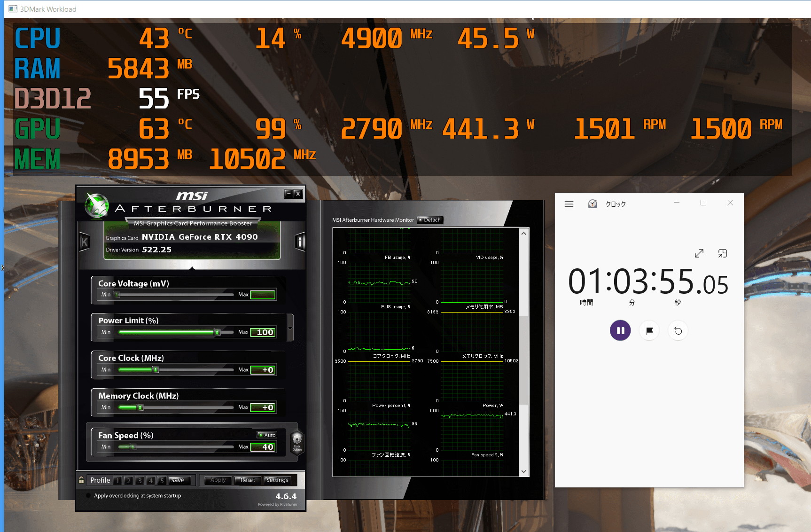Image resolution: width=811 pixels, height=532 pixels.
Task: Reset the stopwatch
Action: click(x=678, y=330)
